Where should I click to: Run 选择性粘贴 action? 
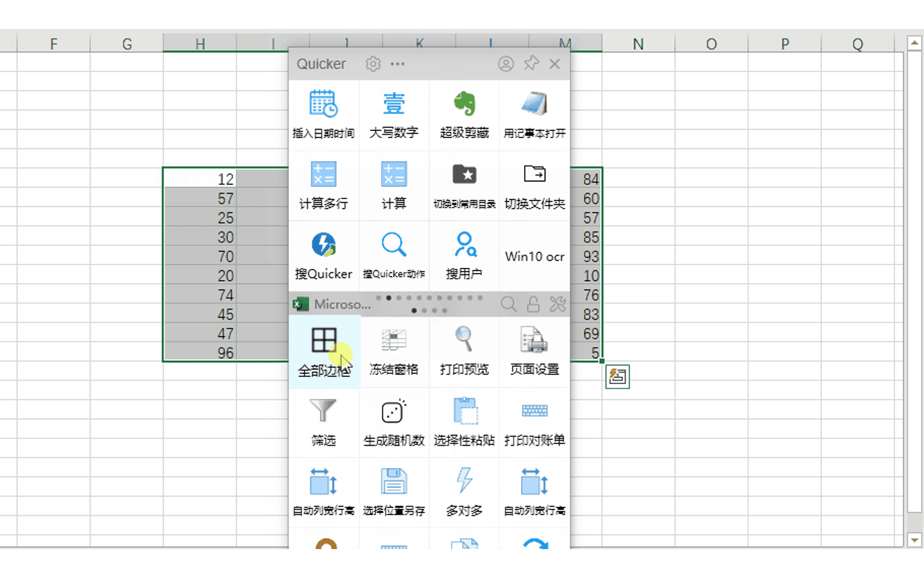coord(465,423)
